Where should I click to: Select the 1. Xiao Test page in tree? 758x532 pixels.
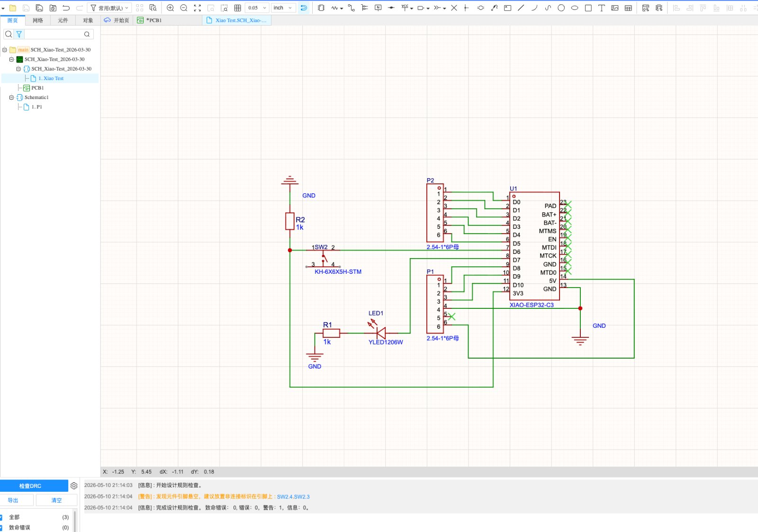[x=51, y=79]
